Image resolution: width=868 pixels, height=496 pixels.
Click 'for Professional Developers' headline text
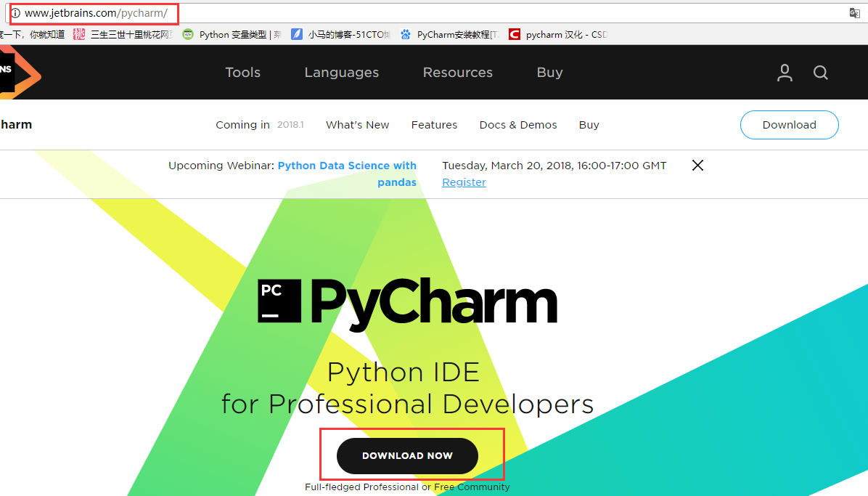pyautogui.click(x=407, y=404)
